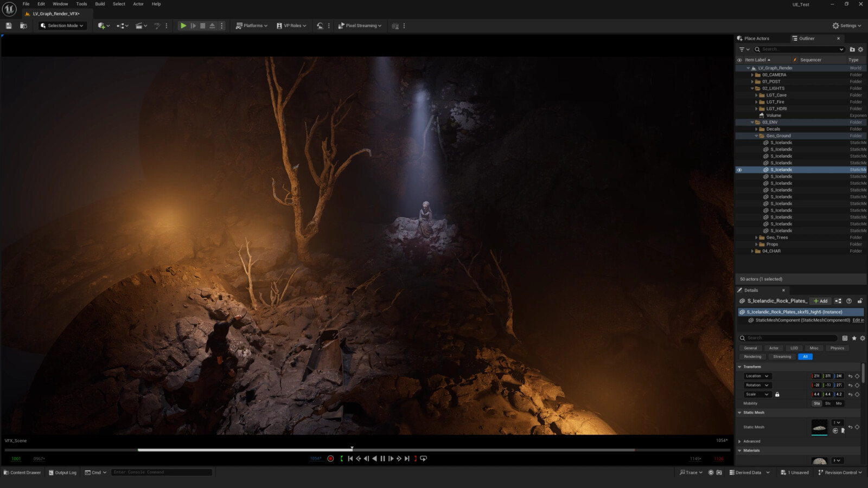Viewport: 868px width, 488px height.
Task: Reset Location to default with the arrow icon
Action: point(850,376)
